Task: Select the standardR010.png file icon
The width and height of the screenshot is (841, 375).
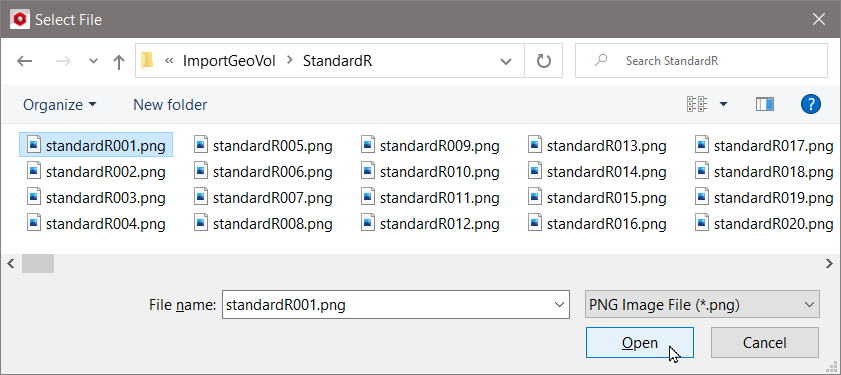Action: click(368, 171)
